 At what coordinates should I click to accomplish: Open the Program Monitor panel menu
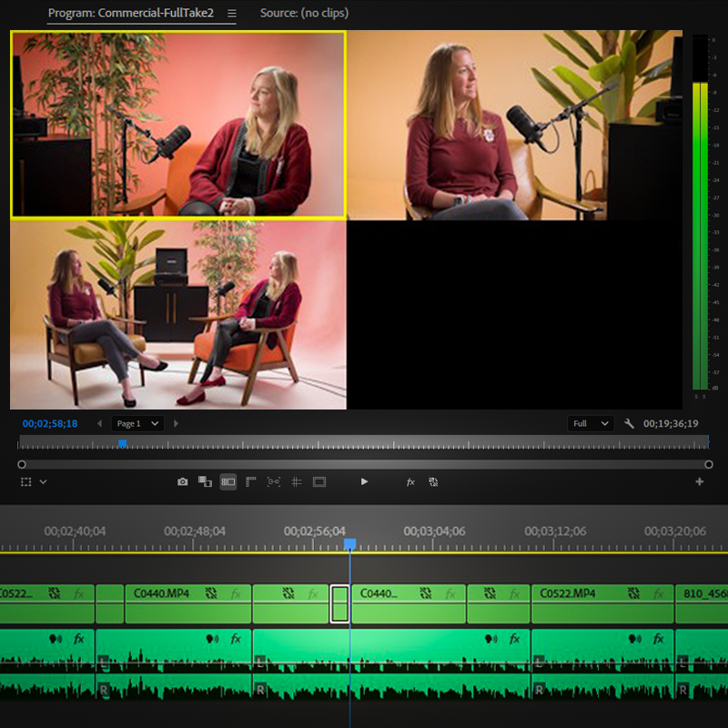point(230,14)
